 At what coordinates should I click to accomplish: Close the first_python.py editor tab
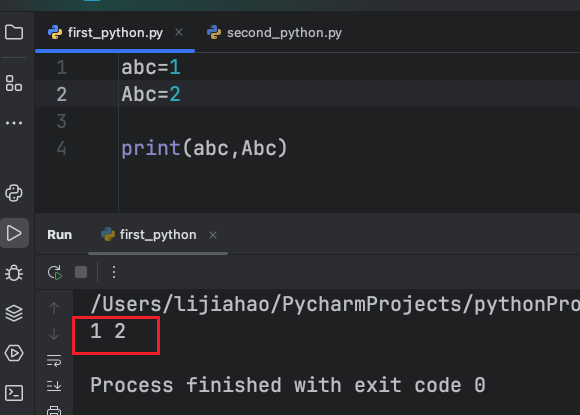coord(179,32)
